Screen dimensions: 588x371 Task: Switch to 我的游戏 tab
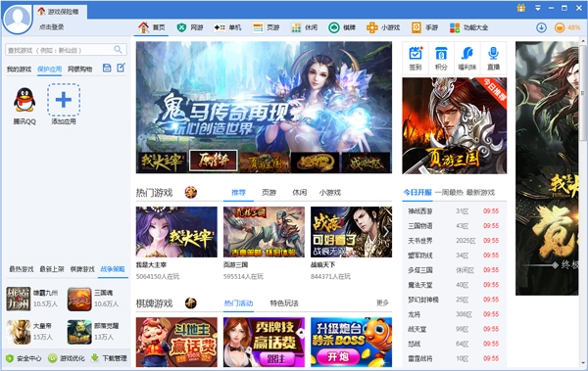(19, 69)
